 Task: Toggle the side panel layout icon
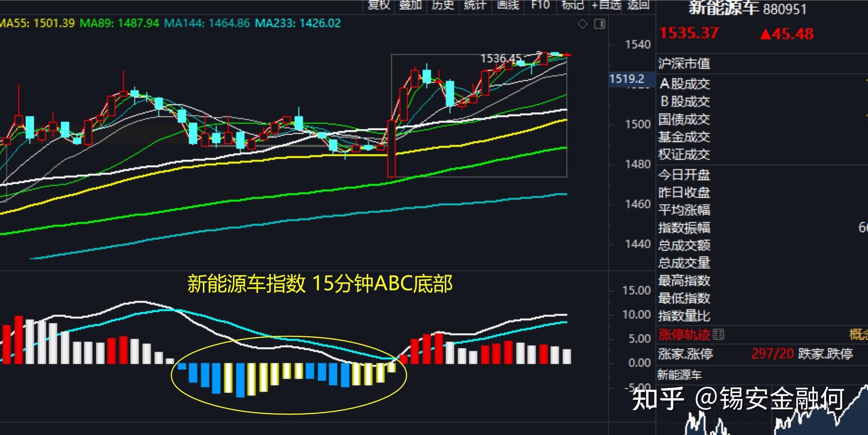[599, 24]
